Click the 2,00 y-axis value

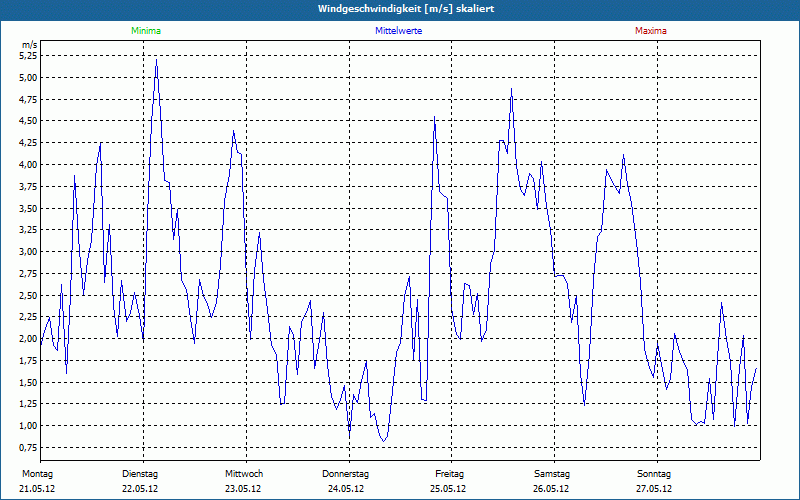click(28, 339)
